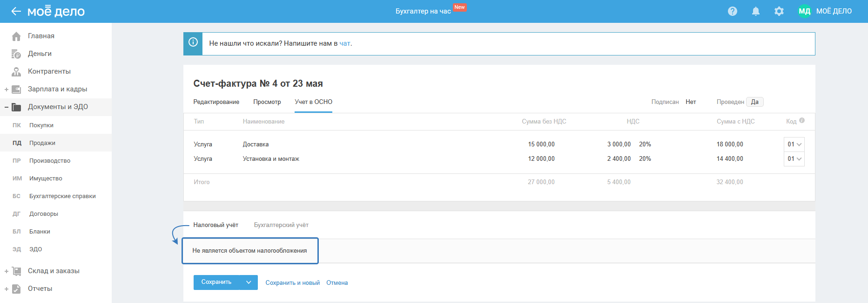This screenshot has height=303, width=868.
Task: Open Бухгалтер на час in header
Action: [423, 11]
